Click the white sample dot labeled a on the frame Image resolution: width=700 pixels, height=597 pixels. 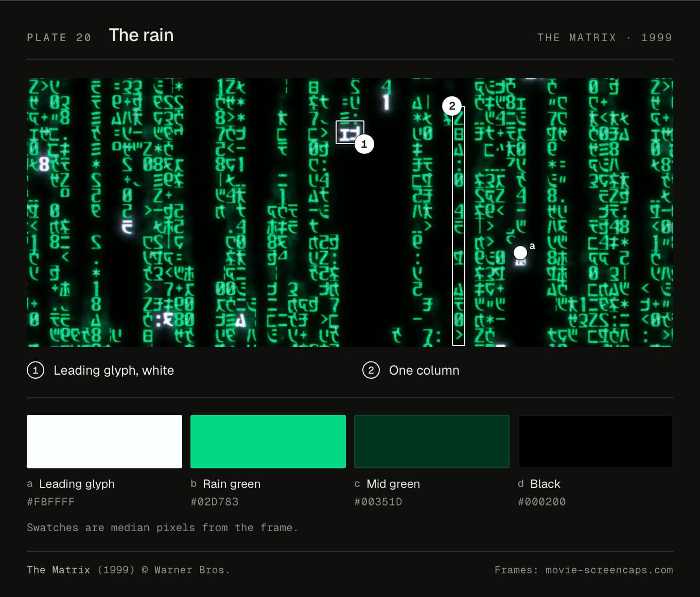pos(520,253)
